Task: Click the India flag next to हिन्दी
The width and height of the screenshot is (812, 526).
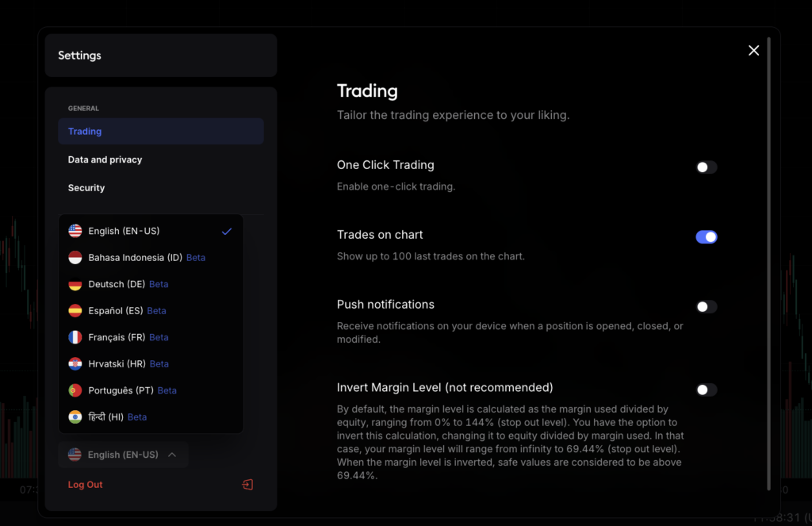Action: coord(75,417)
